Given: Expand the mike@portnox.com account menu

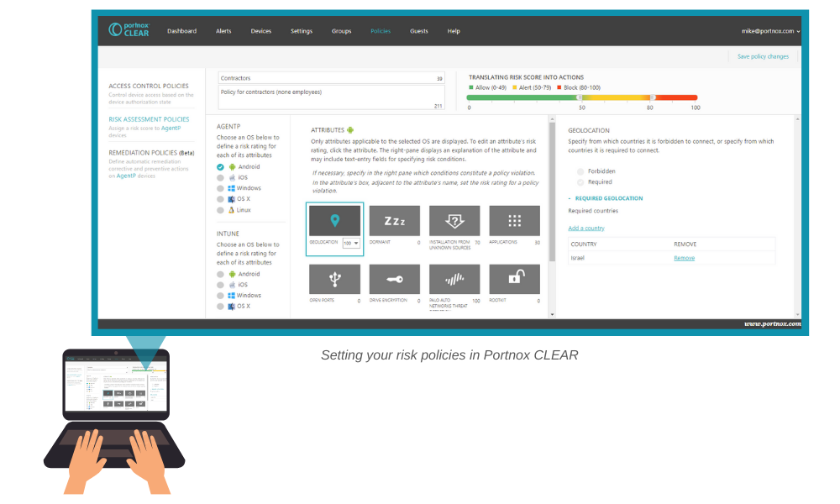Looking at the screenshot, I should 769,31.
